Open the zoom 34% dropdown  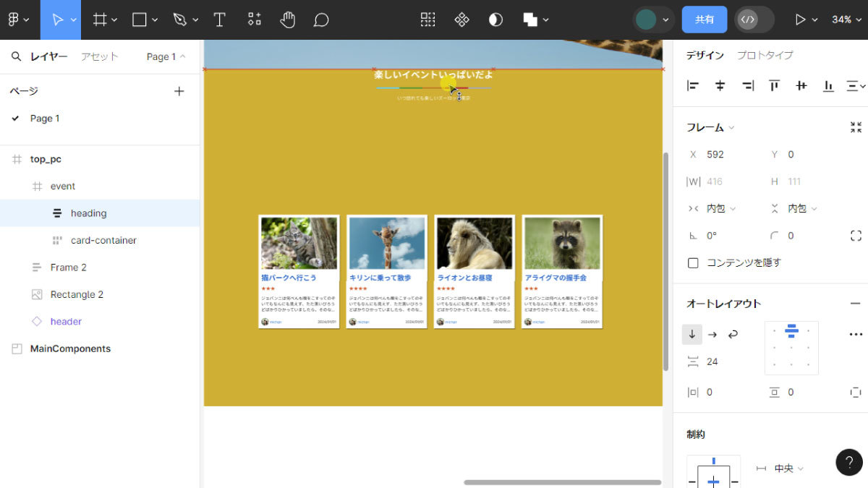846,20
